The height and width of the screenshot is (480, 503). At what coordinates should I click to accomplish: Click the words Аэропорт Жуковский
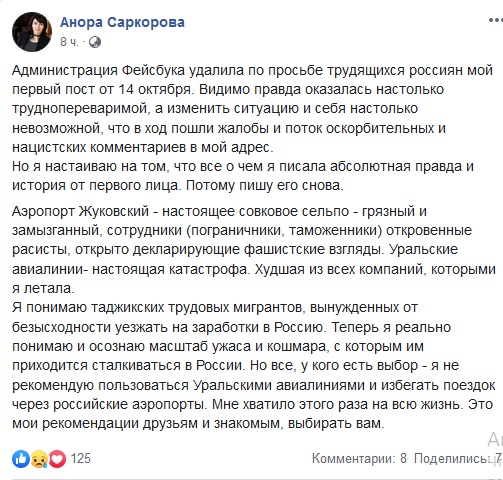tap(80, 212)
